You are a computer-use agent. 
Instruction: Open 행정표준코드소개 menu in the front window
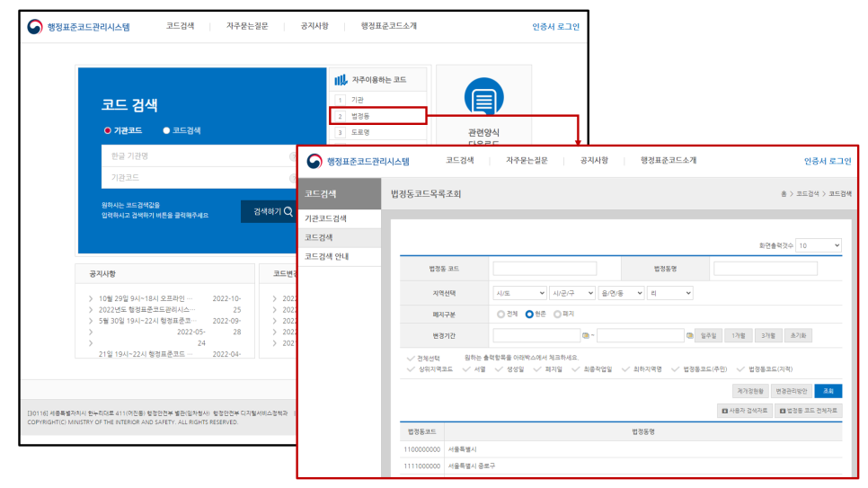[669, 161]
